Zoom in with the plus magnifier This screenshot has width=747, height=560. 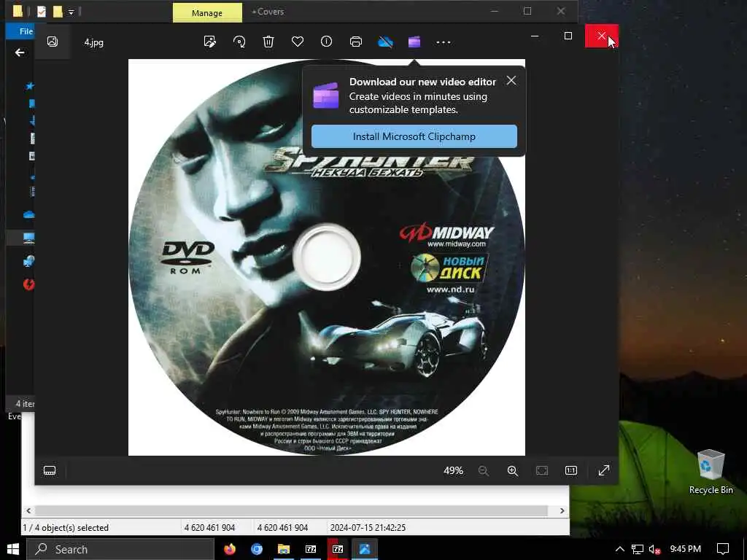pos(513,470)
